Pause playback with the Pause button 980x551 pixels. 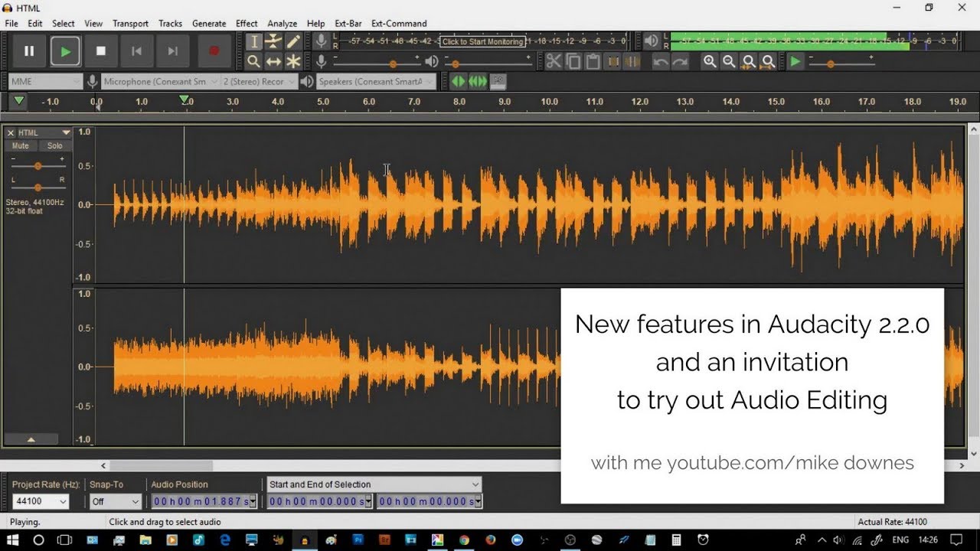point(29,51)
